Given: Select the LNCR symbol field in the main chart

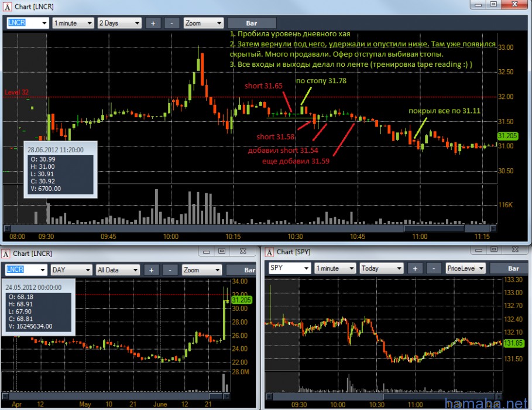Looking at the screenshot, I should click(x=27, y=23).
